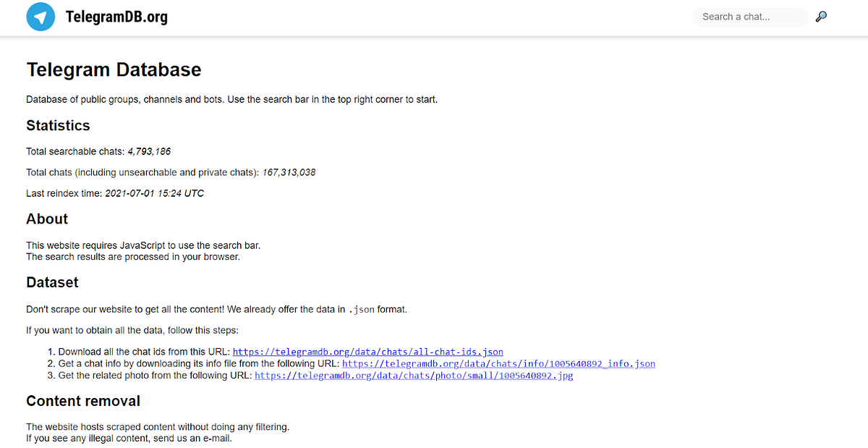The height and width of the screenshot is (448, 868).
Task: Click the Telegram paper plane logo
Action: coord(41,17)
